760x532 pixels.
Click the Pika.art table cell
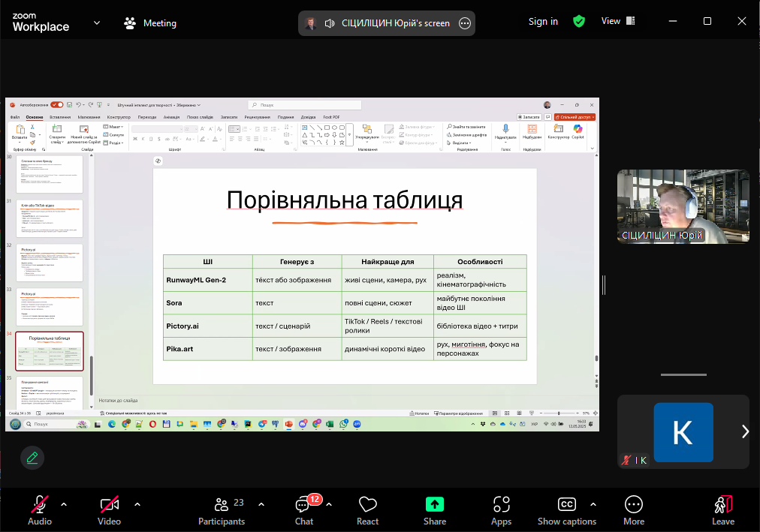click(207, 348)
